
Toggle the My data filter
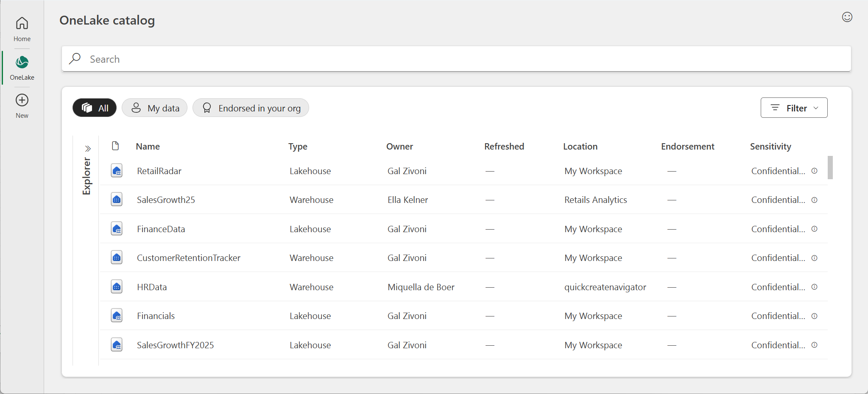pyautogui.click(x=155, y=108)
